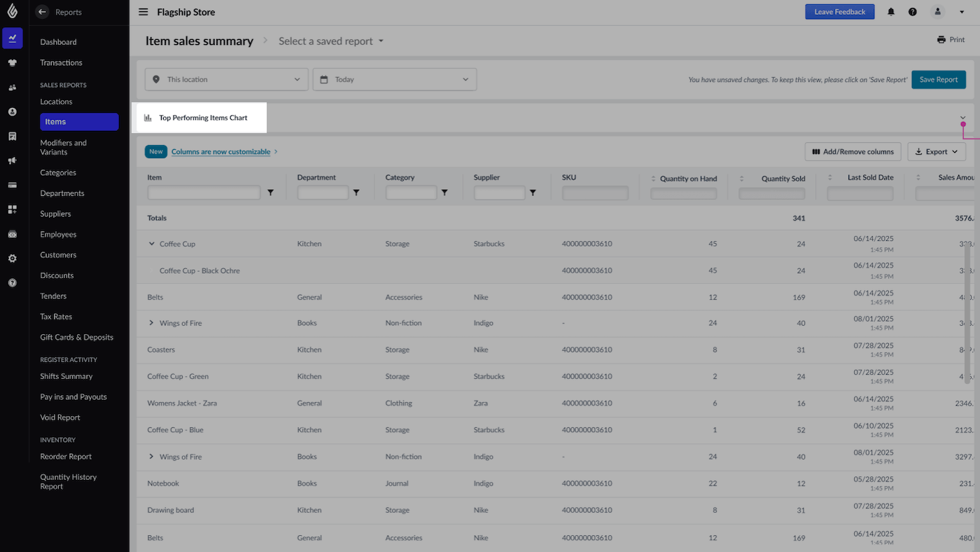The image size is (980, 552).
Task: Open the This location dropdown
Action: click(227, 79)
